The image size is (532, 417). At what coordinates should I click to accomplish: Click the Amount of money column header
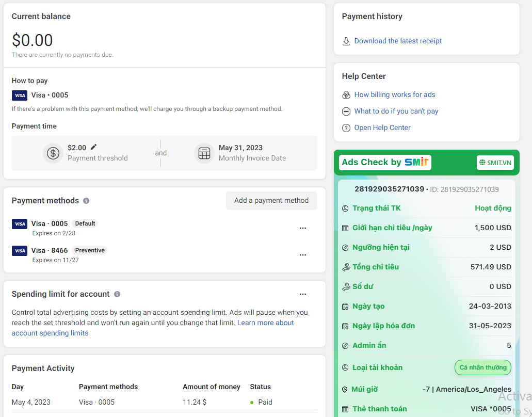coord(212,387)
